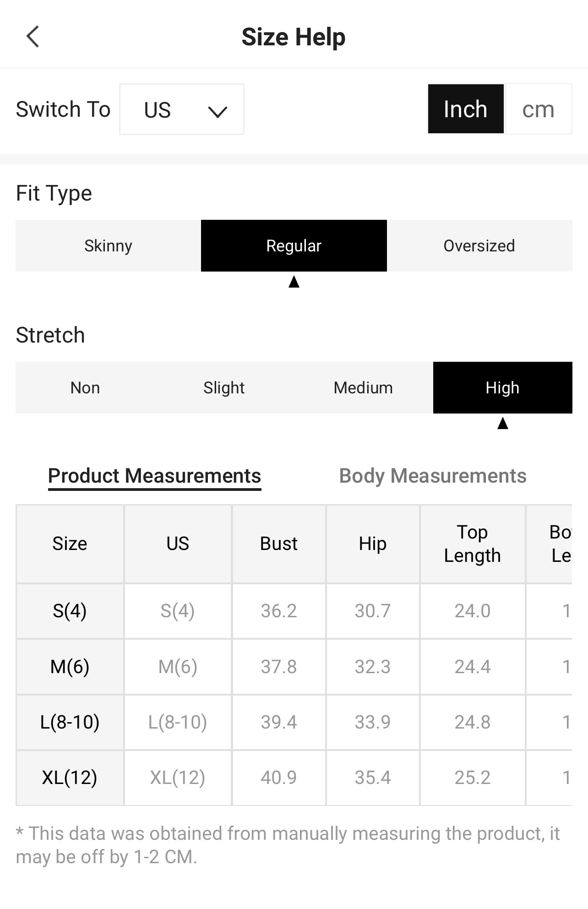Open the US size region dropdown
This screenshot has height=909, width=588.
181,109
